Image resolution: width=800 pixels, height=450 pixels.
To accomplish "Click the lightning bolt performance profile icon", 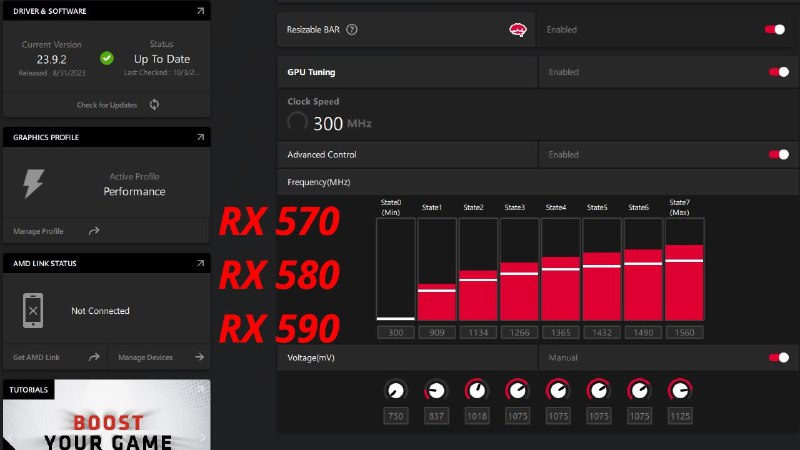I will click(34, 183).
